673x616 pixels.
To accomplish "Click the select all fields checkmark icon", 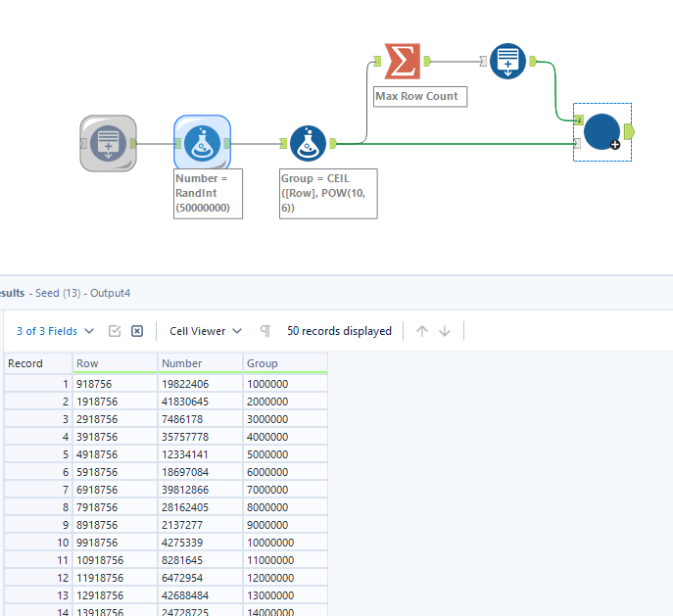I will 115,331.
